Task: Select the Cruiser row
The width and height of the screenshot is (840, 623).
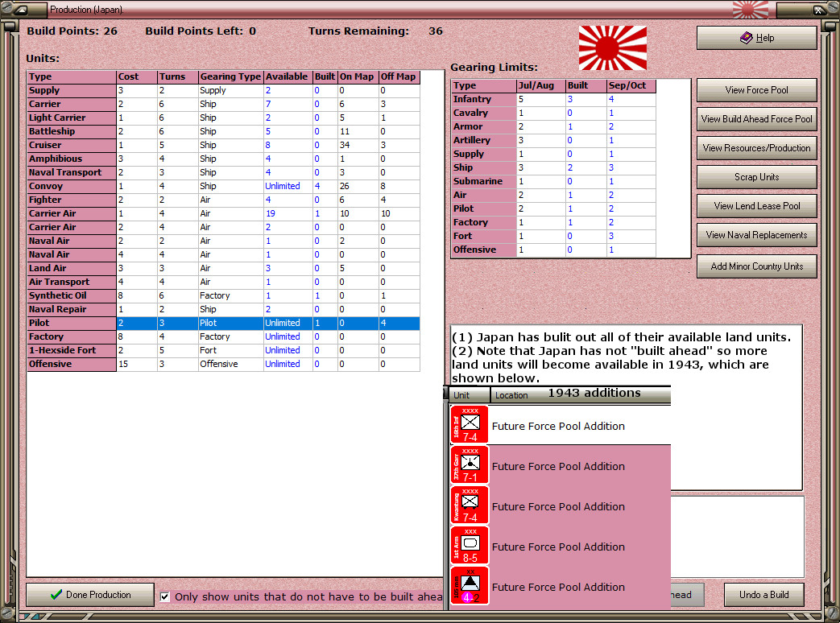Action: tap(223, 145)
